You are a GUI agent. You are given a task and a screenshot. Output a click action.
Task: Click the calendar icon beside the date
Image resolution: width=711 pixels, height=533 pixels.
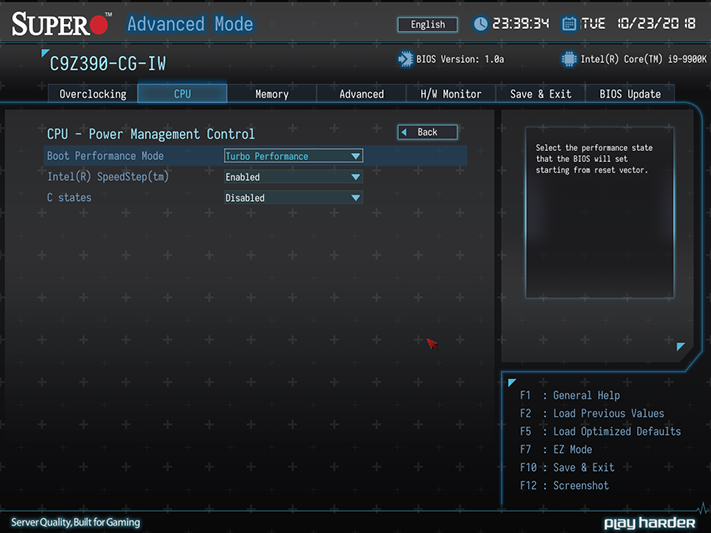pyautogui.click(x=569, y=24)
